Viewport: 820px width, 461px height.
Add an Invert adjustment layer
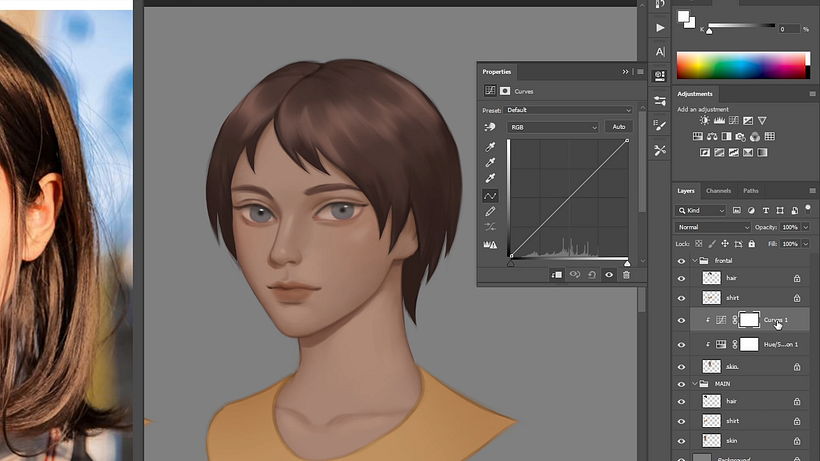705,153
